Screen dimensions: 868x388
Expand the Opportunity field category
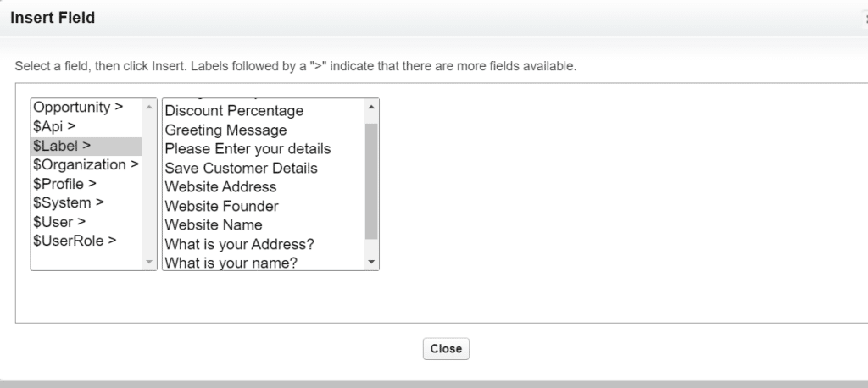pos(77,108)
